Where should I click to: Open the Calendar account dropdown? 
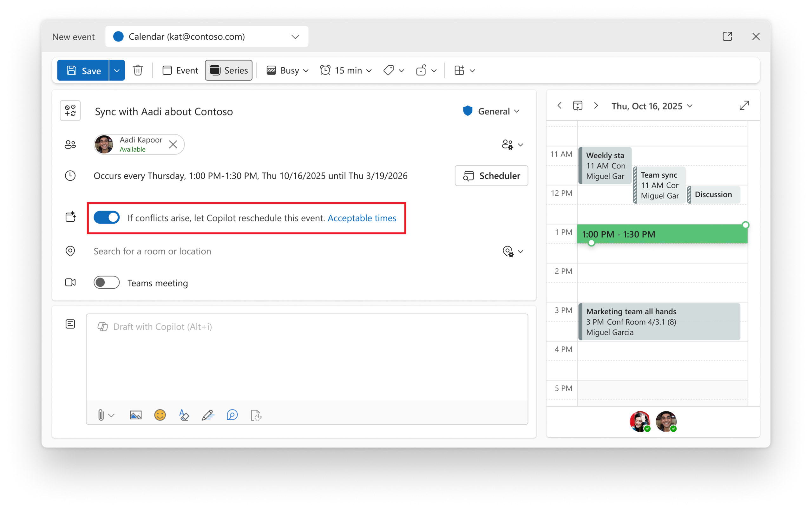(207, 36)
